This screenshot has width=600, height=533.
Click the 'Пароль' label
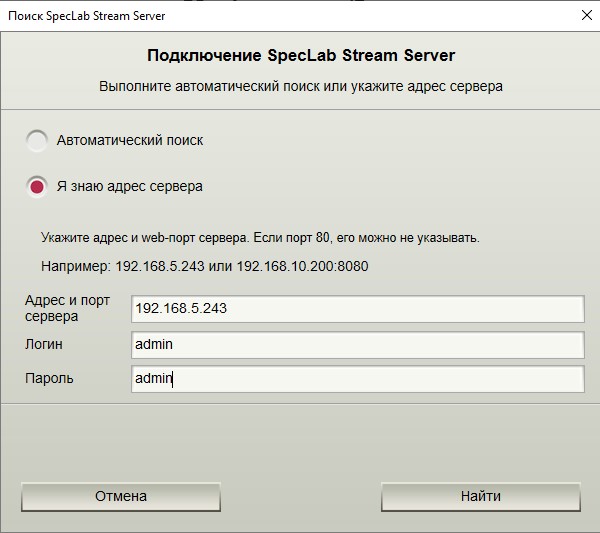click(x=49, y=378)
